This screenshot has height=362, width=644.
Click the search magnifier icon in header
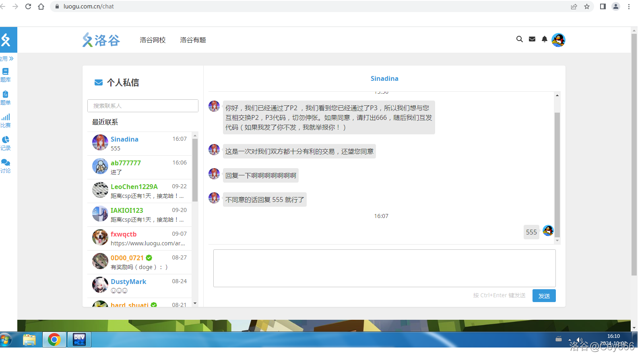click(x=520, y=39)
